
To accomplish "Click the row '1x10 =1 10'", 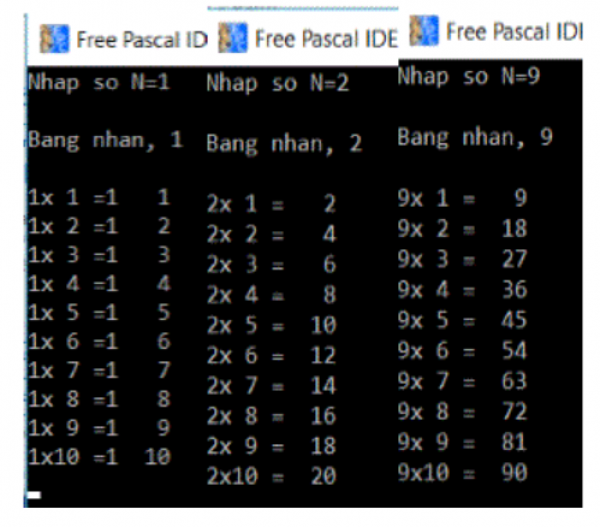I will (99, 457).
